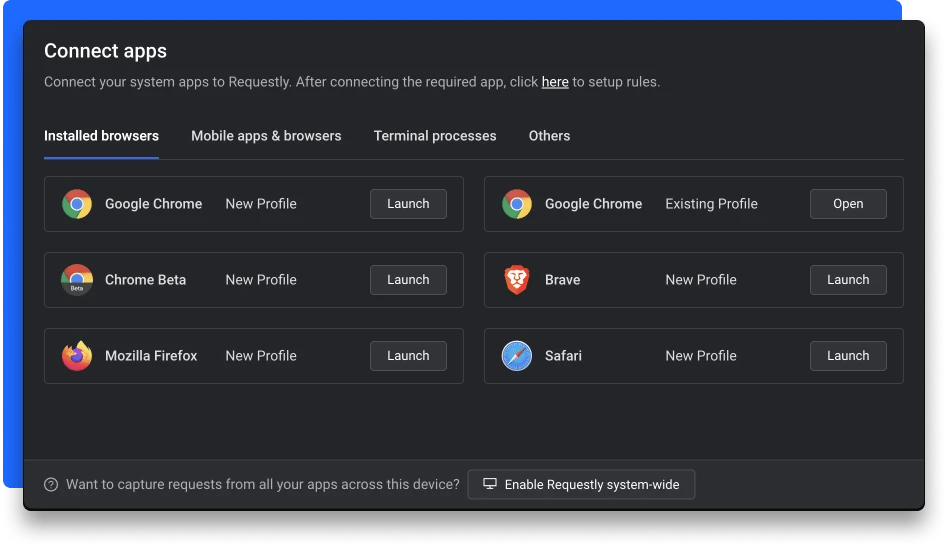Click the Chrome Beta browser icon

point(77,280)
